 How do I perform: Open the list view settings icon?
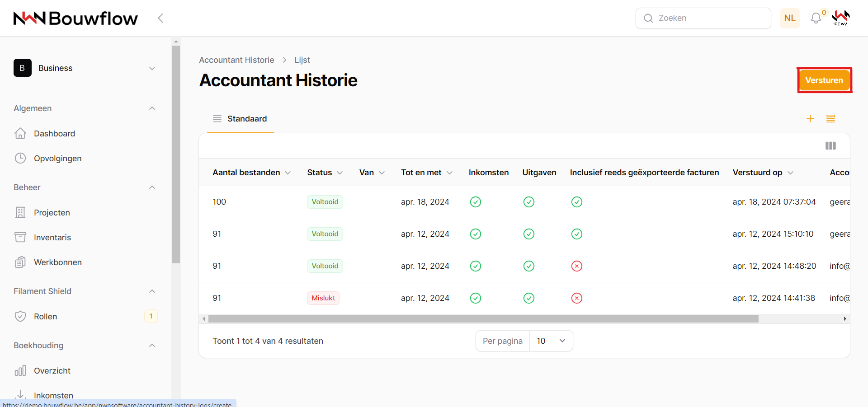[x=830, y=119]
